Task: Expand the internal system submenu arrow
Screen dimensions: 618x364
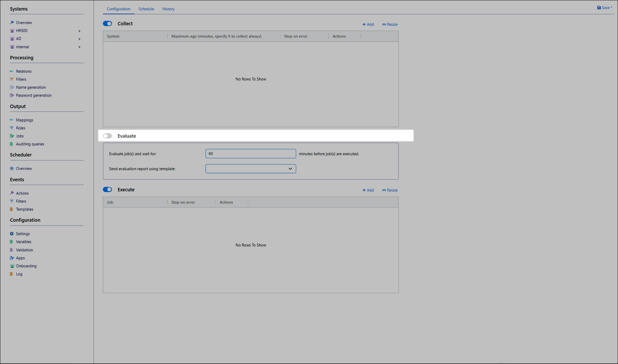Action: pos(80,47)
